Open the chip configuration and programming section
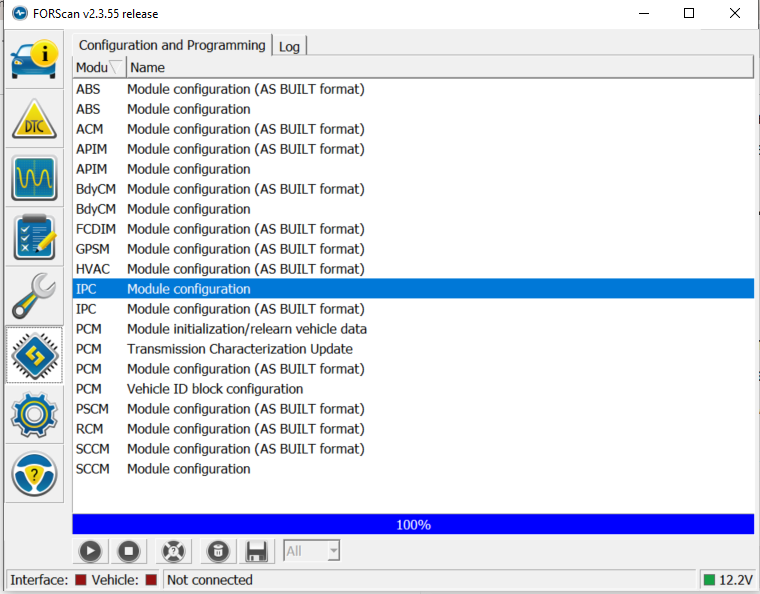760x594 pixels. click(34, 355)
